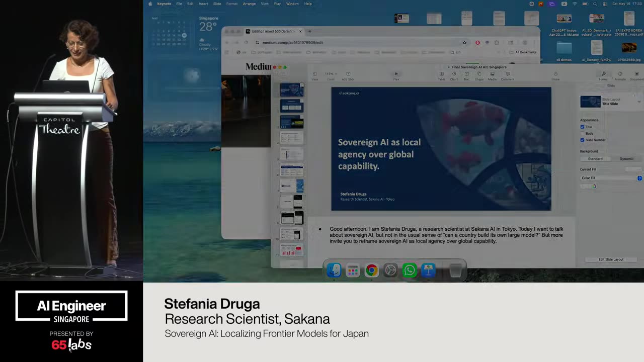The image size is (644, 362).
Task: Open a new tab in Chrome
Action: coord(309,31)
